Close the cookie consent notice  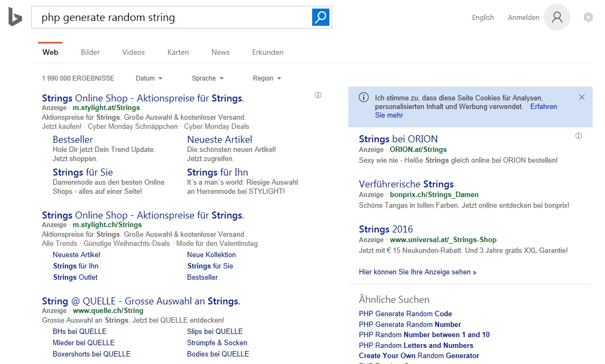tap(582, 97)
